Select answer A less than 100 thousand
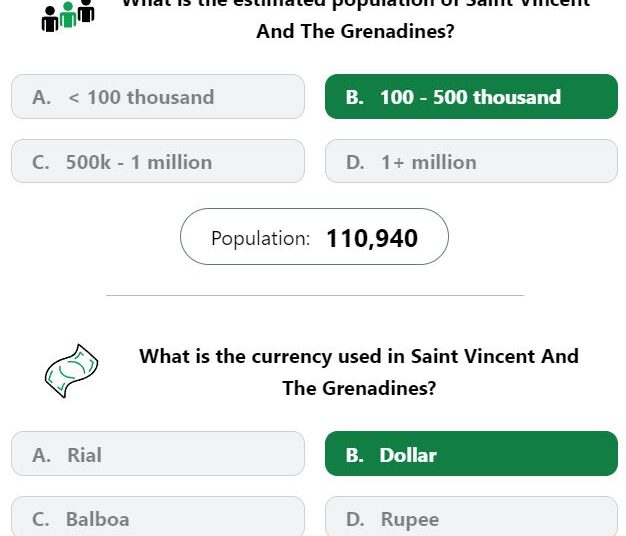The height and width of the screenshot is (536, 626). click(x=158, y=97)
